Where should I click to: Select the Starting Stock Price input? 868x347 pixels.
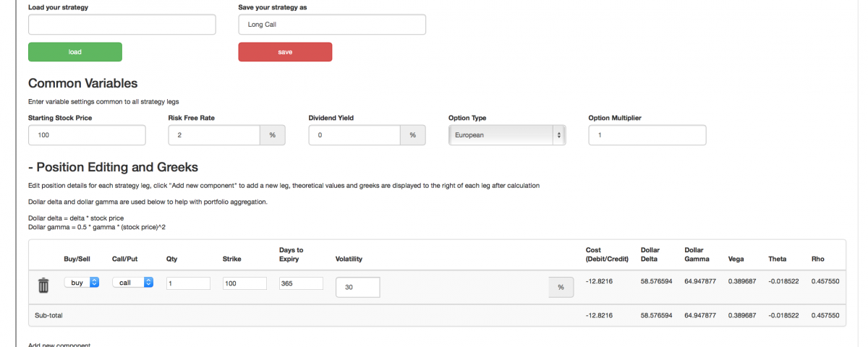[x=87, y=135]
